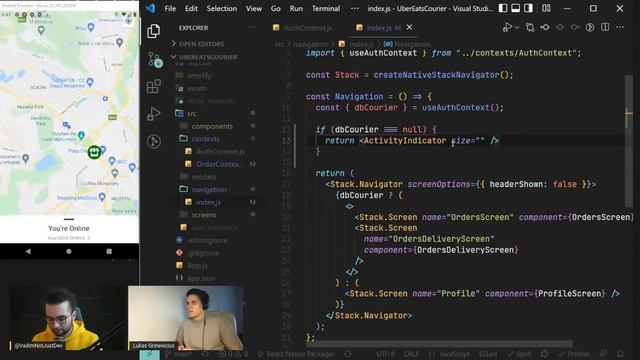Collapse the src folder
The width and height of the screenshot is (640, 360).
192,113
